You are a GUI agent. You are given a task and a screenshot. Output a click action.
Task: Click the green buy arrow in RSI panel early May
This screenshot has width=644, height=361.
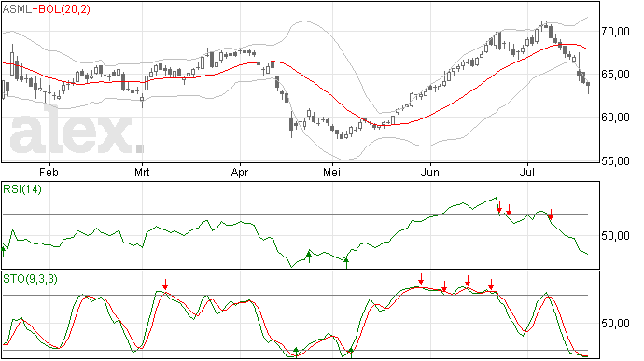pos(346,263)
